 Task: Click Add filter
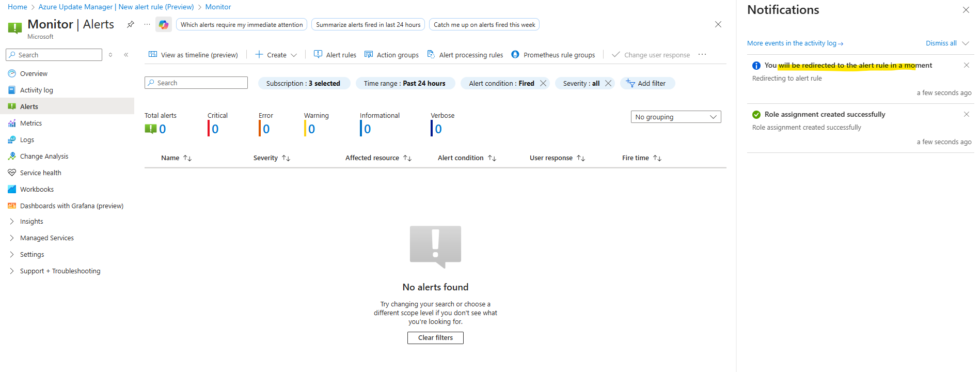tap(647, 83)
